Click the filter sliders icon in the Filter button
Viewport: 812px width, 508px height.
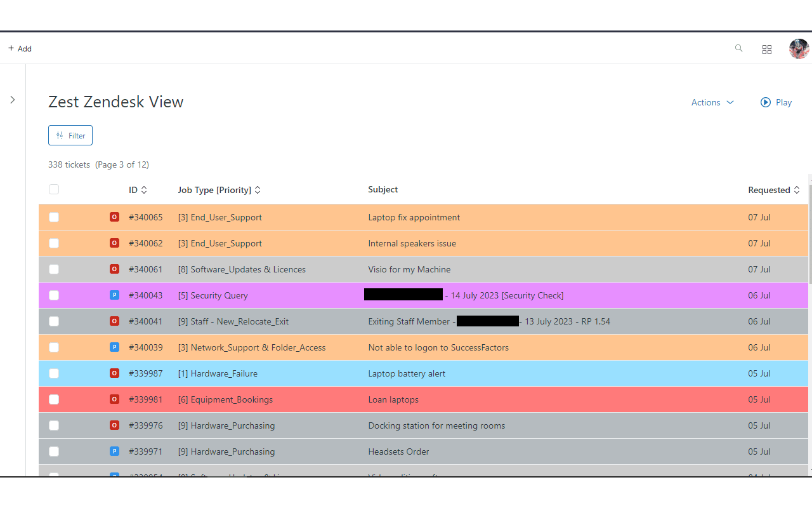(60, 135)
